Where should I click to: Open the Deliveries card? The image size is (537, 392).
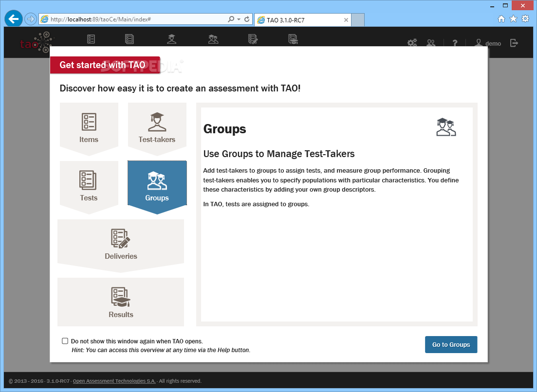[x=121, y=245]
